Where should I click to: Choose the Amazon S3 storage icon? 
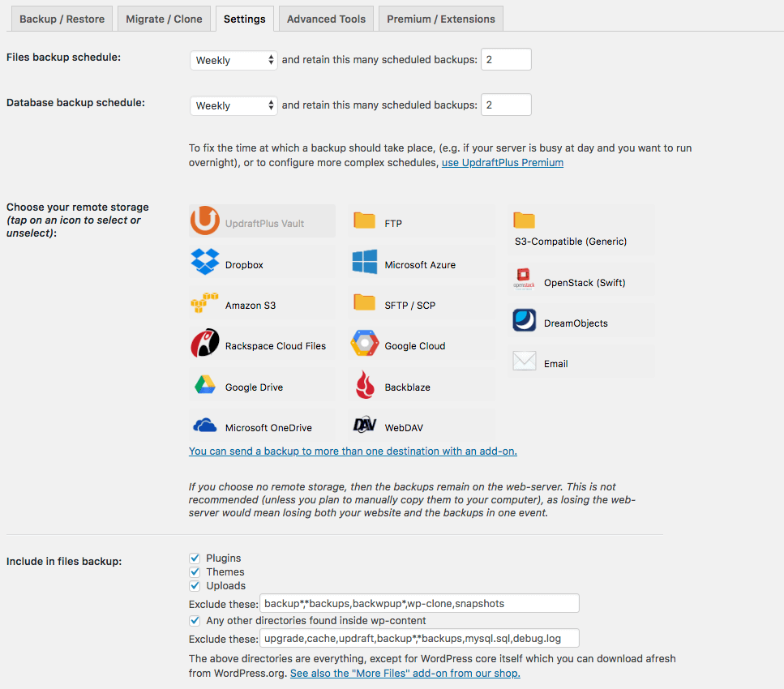[205, 303]
